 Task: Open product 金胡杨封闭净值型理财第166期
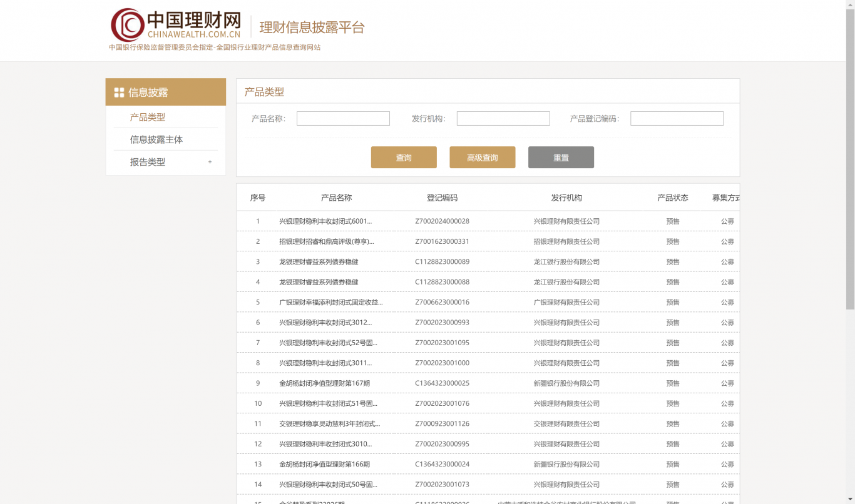(324, 464)
